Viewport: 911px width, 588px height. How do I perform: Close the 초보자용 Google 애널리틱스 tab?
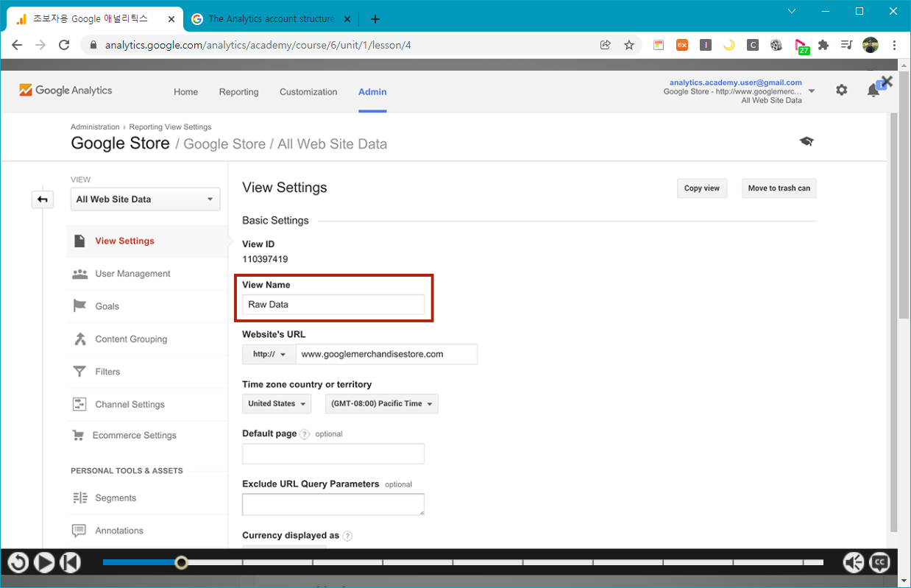coord(171,18)
